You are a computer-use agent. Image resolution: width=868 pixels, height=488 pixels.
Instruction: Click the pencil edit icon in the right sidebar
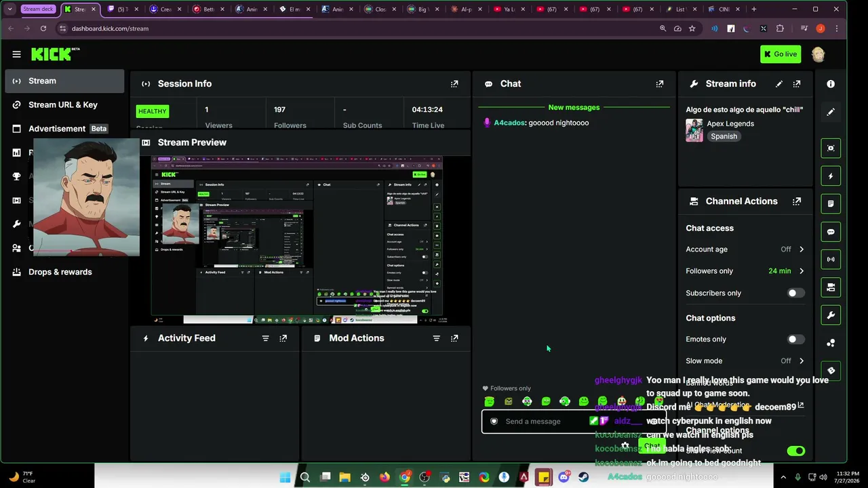[831, 112]
